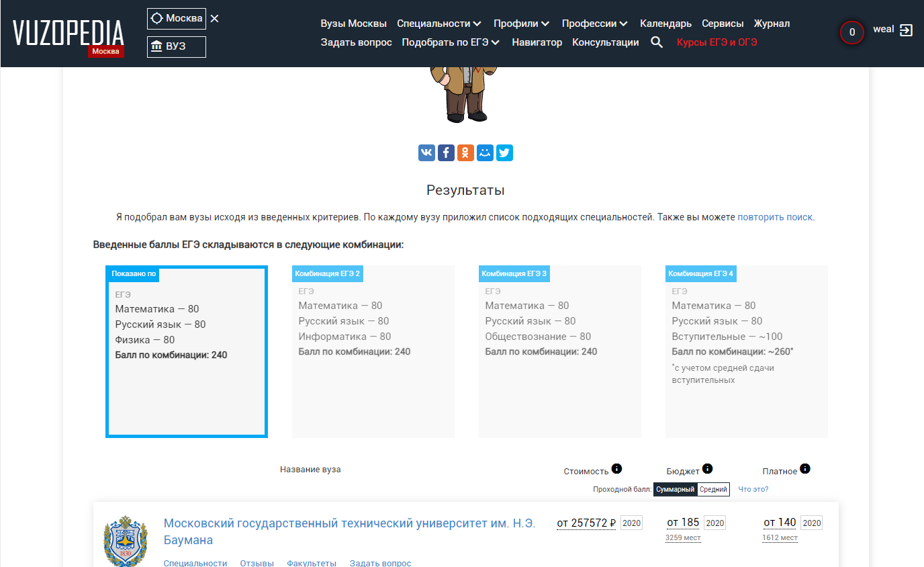Click the info icon beside Стоимость
Image resolution: width=924 pixels, height=567 pixels.
[616, 469]
